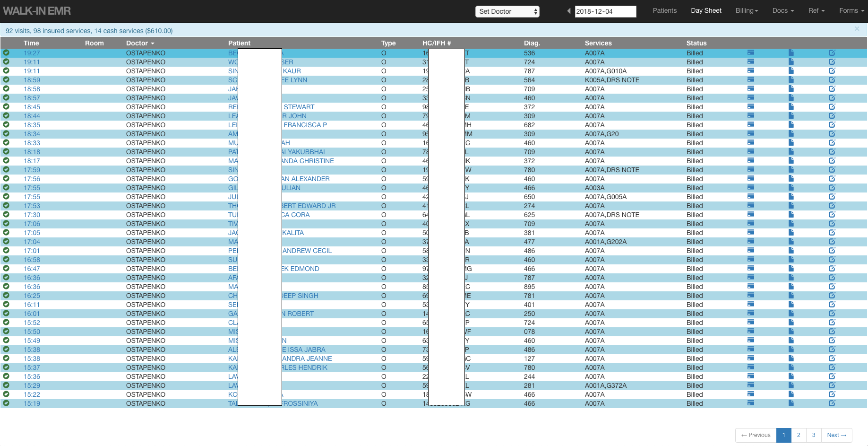Open the Ref menu
This screenshot has height=446, width=868.
pyautogui.click(x=816, y=10)
